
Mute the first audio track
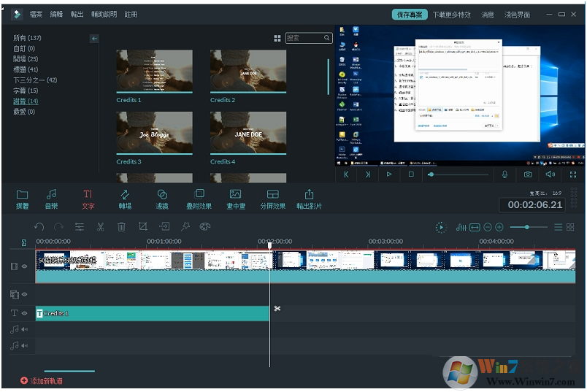[24, 329]
